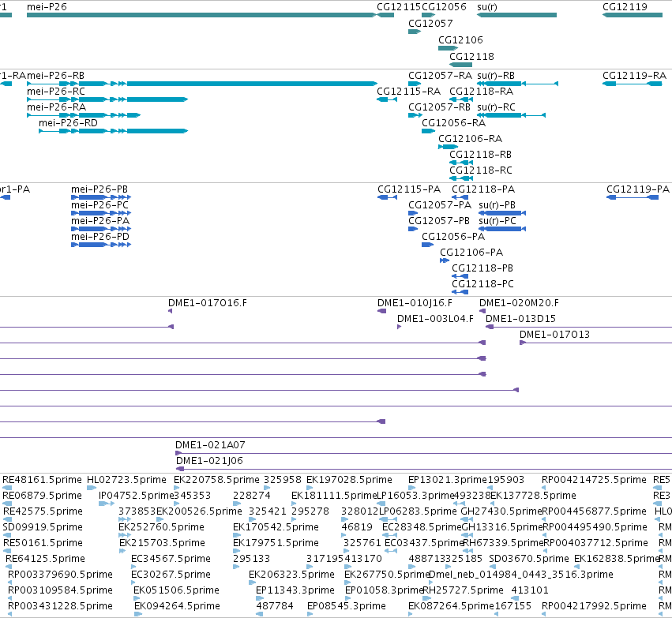Select the CG12106 gene glyph
The width and height of the screenshot is (672, 618).
(448, 48)
